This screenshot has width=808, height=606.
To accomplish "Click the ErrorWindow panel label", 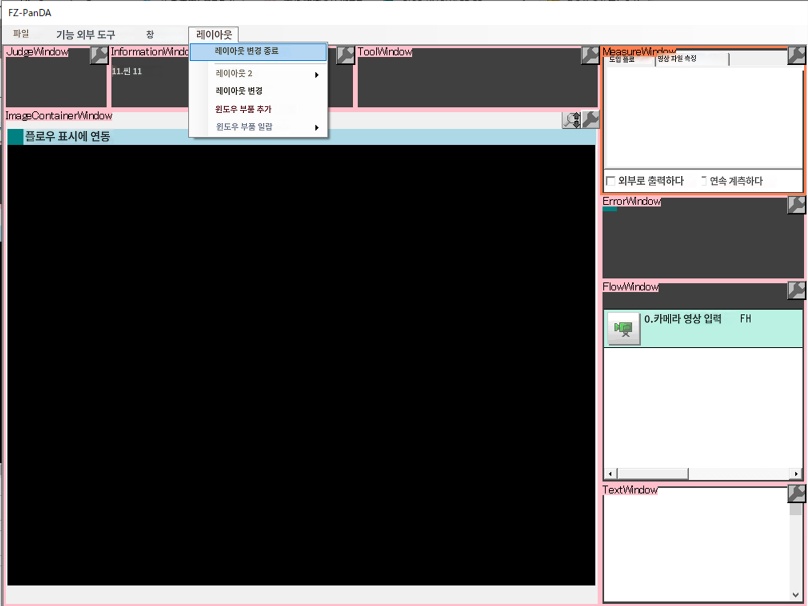I will click(632, 201).
